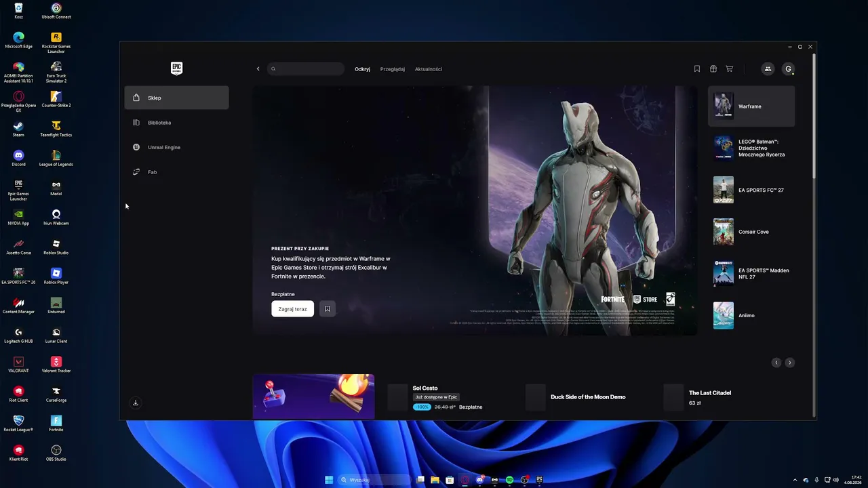Screen dimensions: 868x488
Task: Open Euro Truck Simulator 2 desktop shortcut
Action: (56, 72)
